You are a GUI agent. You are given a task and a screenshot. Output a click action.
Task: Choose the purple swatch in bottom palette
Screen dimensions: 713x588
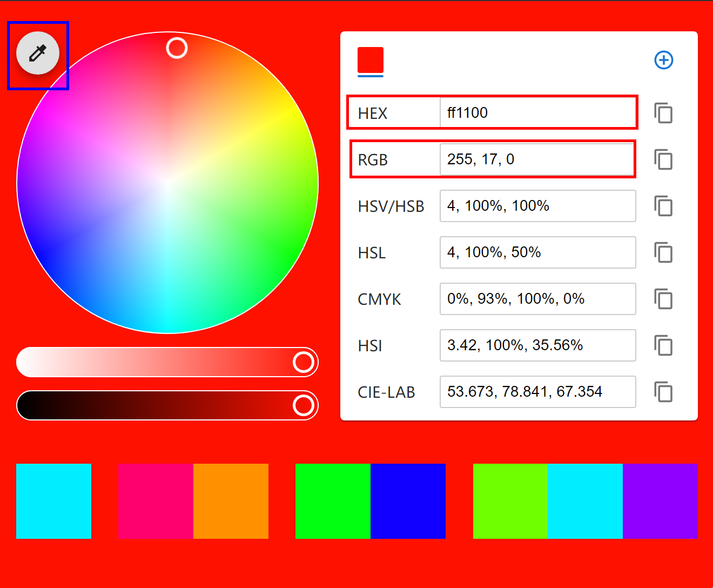pos(660,501)
